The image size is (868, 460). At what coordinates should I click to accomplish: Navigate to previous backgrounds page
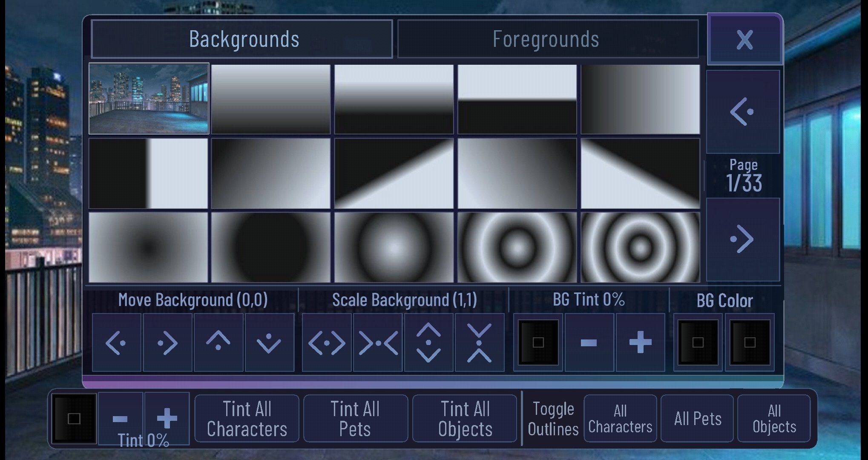tap(742, 111)
